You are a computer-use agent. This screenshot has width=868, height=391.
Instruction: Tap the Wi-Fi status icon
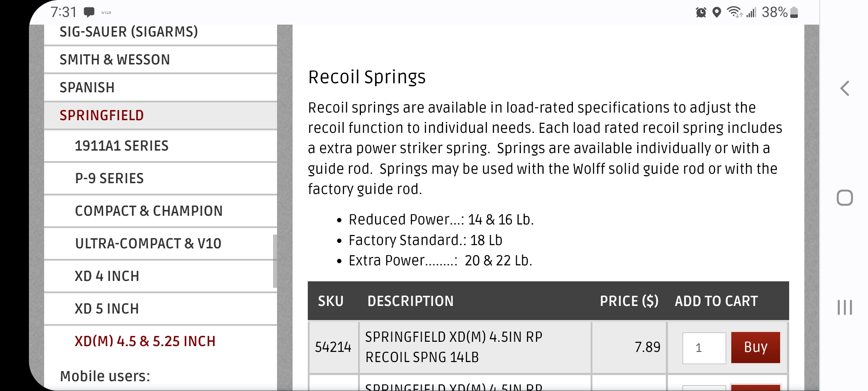[735, 12]
